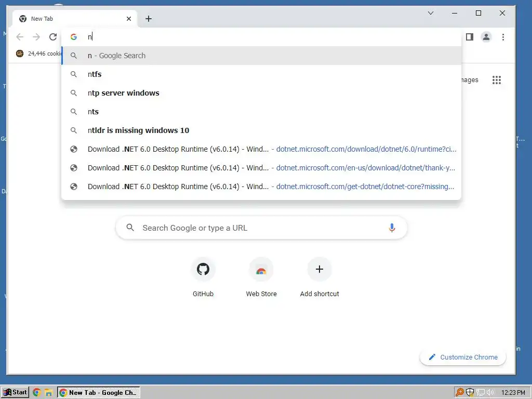Open dotnet en-us thank-you history suggestion
The image size is (532, 399).
point(261,168)
